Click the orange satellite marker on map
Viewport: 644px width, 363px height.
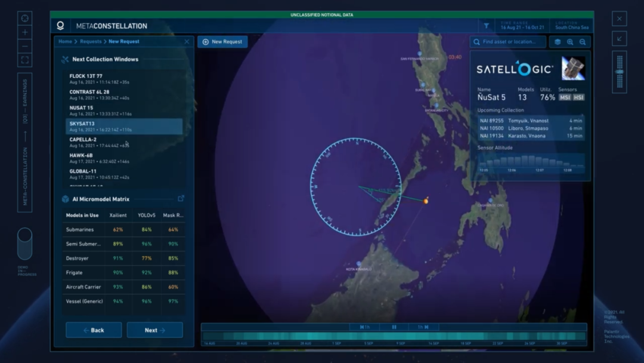point(426,201)
